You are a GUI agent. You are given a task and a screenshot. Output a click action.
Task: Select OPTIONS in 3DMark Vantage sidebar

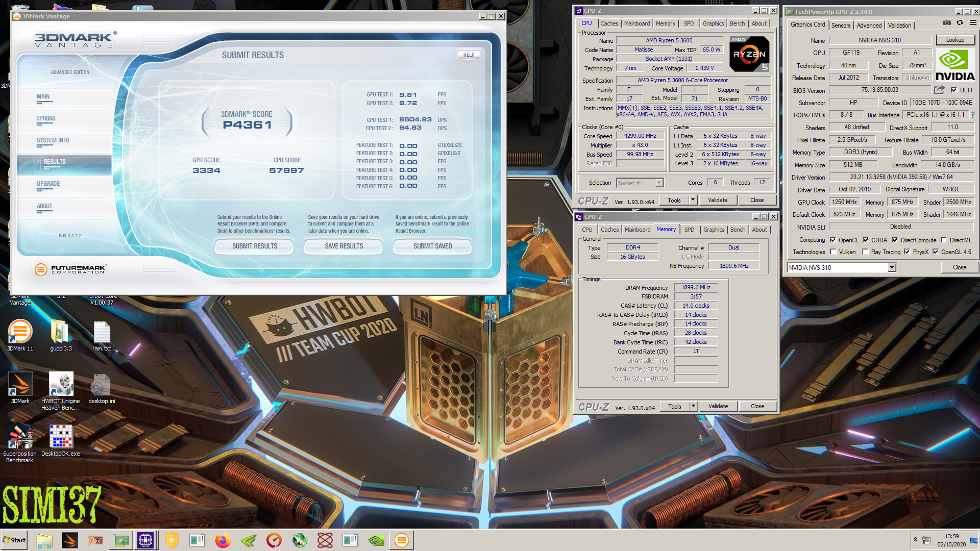click(x=46, y=118)
